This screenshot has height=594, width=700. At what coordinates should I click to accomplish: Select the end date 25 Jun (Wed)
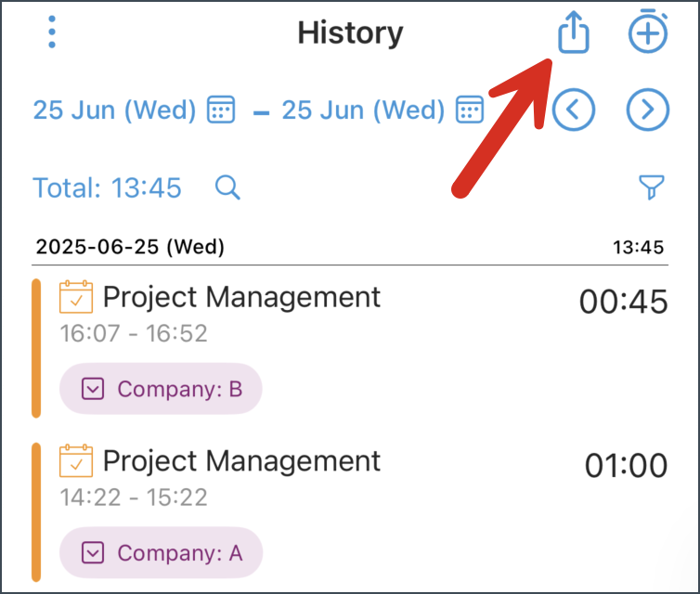point(363,110)
